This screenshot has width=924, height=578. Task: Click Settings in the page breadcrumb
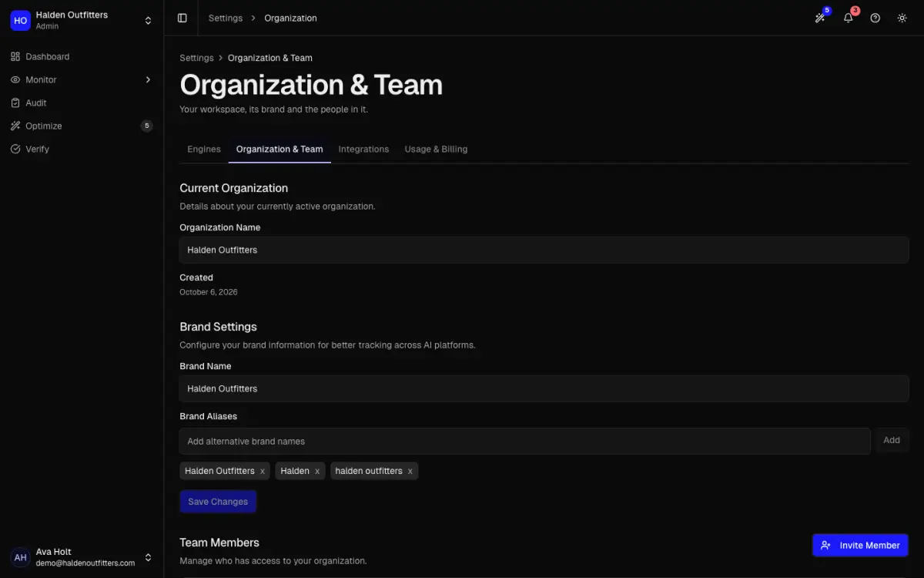(x=196, y=58)
